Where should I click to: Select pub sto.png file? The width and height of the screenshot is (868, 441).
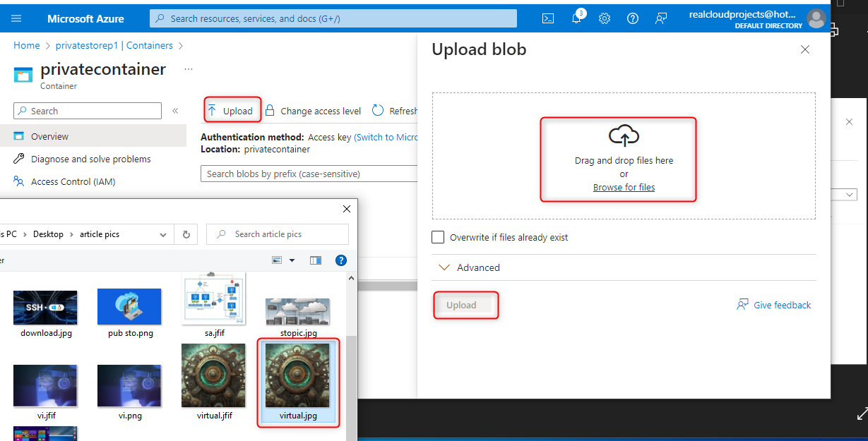click(x=130, y=314)
